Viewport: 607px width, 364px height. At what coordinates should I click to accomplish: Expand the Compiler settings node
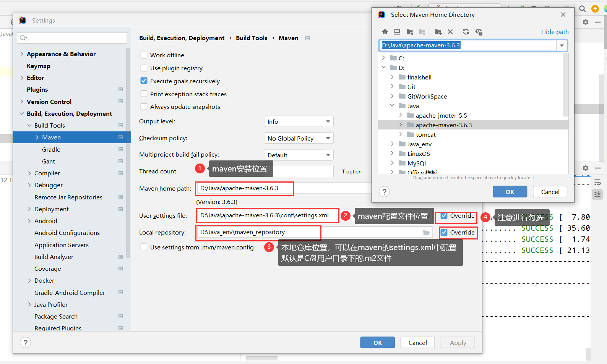click(x=29, y=173)
